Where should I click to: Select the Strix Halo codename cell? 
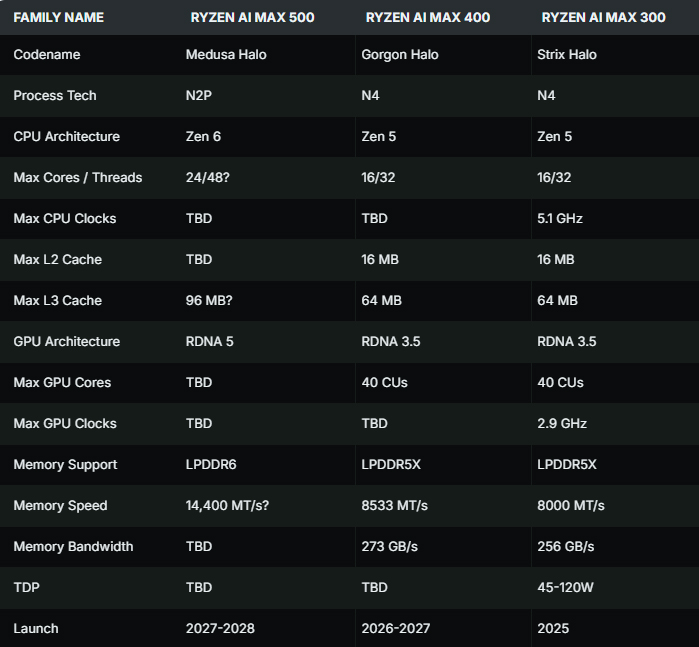(x=567, y=54)
